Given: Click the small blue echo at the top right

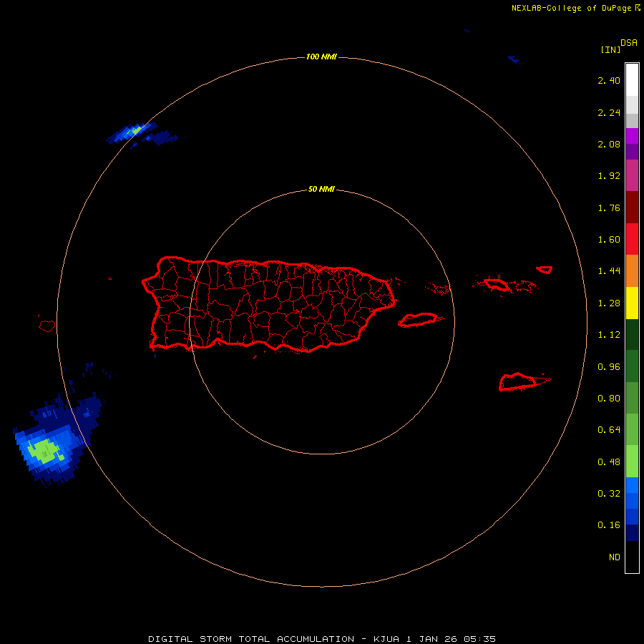Looking at the screenshot, I should 515,60.
